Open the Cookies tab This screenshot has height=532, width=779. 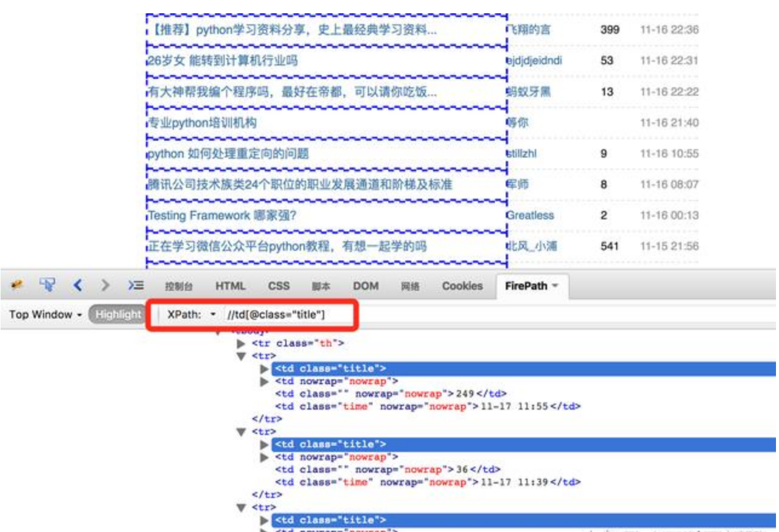tap(462, 286)
